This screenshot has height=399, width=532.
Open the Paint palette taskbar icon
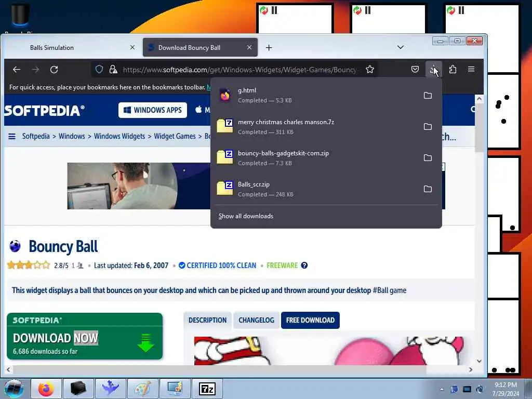[x=143, y=389]
